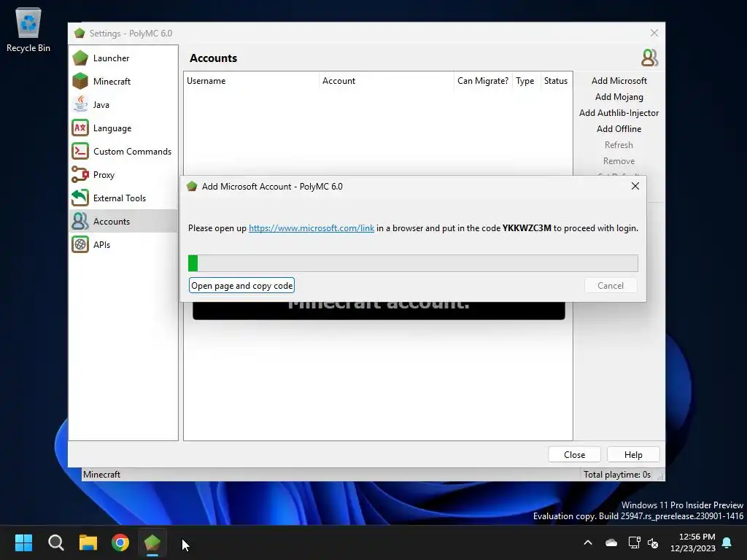747x560 pixels.
Task: Select the Accounts people icon in sidebar
Action: tap(80, 221)
